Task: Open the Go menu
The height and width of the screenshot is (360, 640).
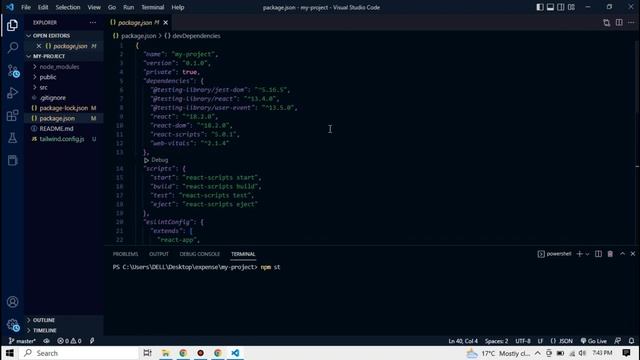Action: tap(112, 7)
